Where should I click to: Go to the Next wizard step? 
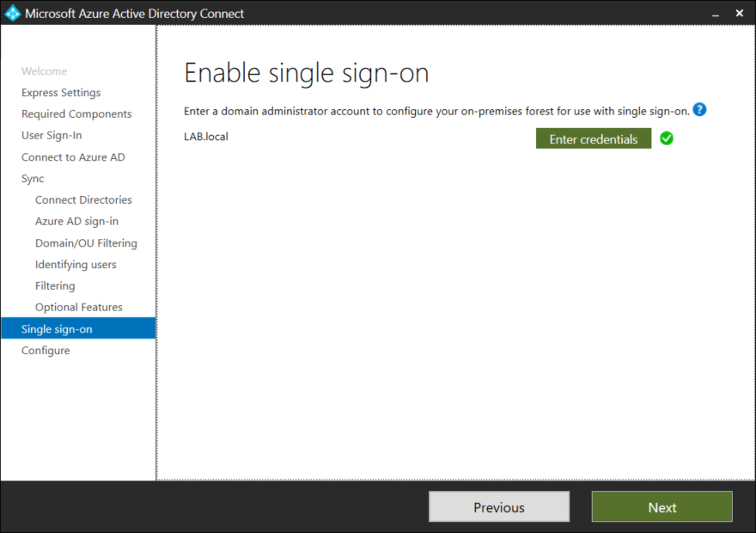tap(662, 507)
